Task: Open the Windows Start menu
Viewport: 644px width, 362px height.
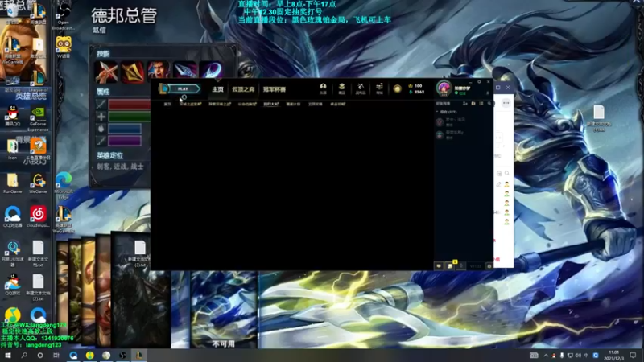Action: click(8, 355)
